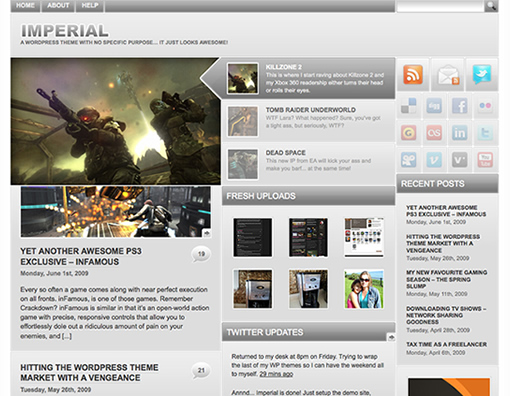
Task: Select the Killzone 2 featured tab
Action: click(308, 78)
